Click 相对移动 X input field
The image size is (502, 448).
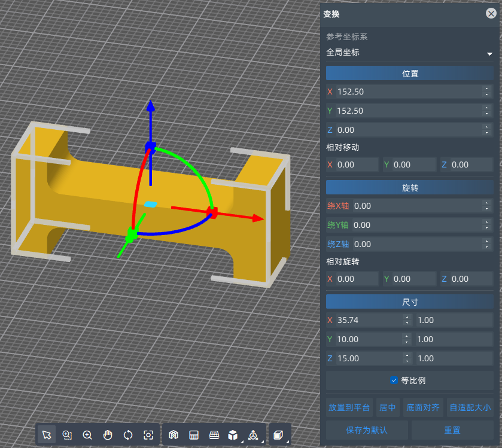(357, 165)
